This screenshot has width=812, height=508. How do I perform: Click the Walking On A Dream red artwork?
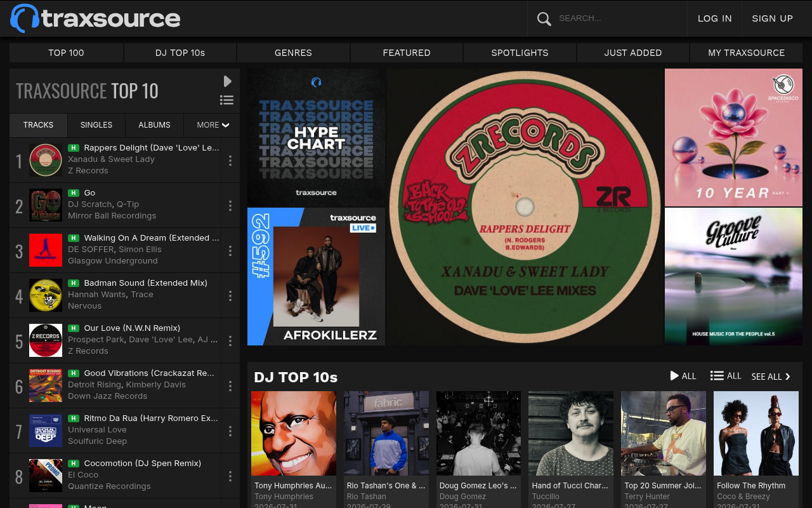coord(46,250)
